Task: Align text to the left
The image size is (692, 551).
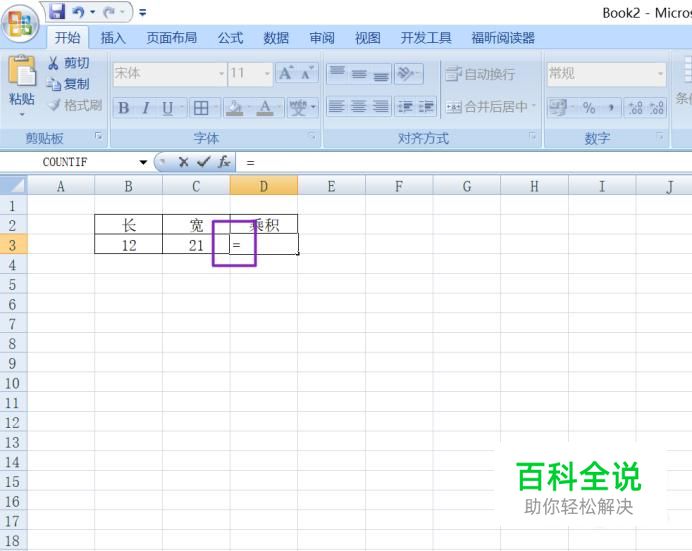Action: coord(338,107)
